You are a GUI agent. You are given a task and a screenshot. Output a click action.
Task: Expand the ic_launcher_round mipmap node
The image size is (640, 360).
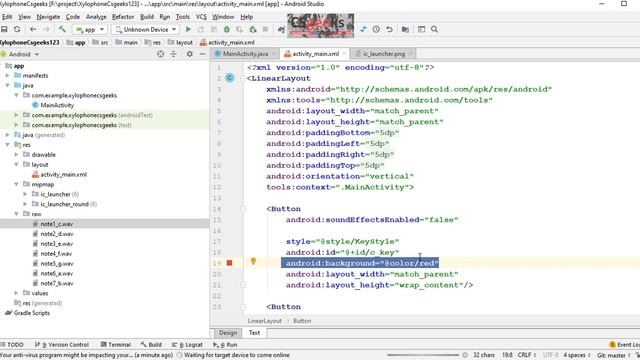pyautogui.click(x=25, y=204)
